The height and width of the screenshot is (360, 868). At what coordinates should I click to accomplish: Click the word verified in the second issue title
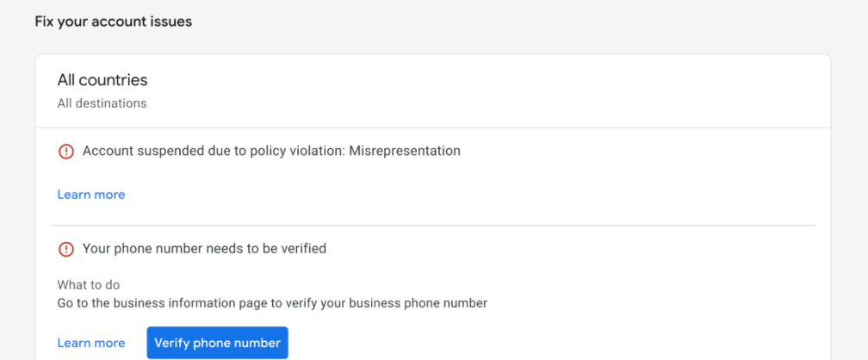304,249
